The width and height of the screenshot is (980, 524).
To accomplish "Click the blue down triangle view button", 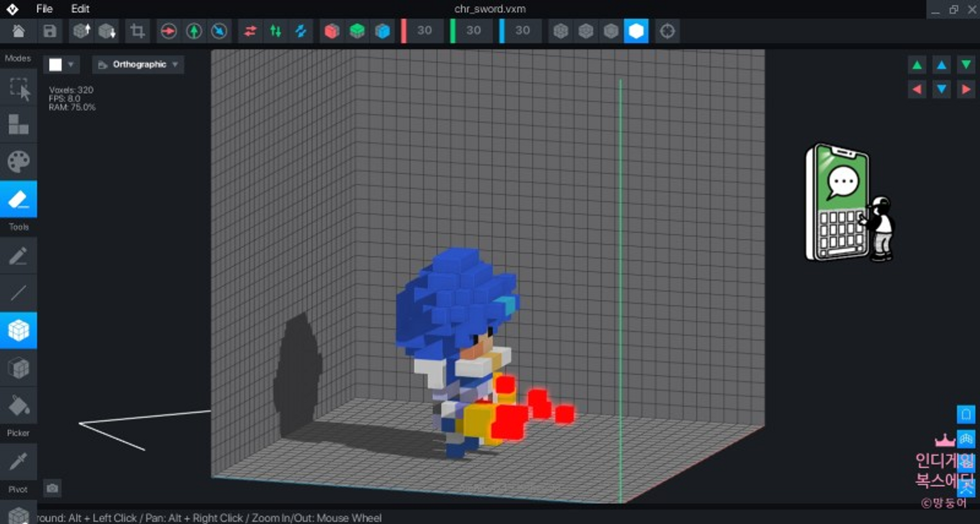I will click(x=941, y=89).
